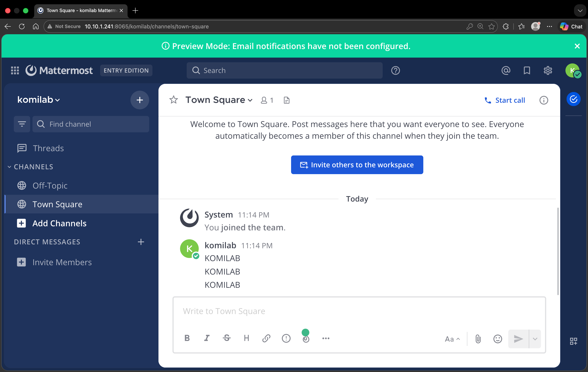The image size is (588, 372).
Task: View Town Square channel info
Action: click(543, 100)
